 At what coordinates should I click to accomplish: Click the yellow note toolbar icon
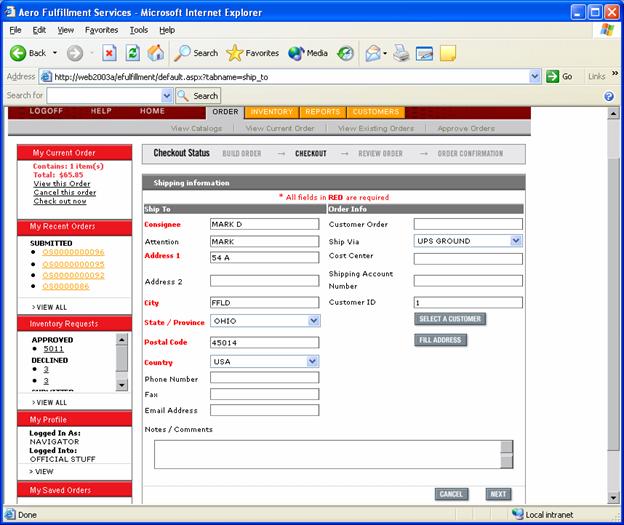point(448,53)
